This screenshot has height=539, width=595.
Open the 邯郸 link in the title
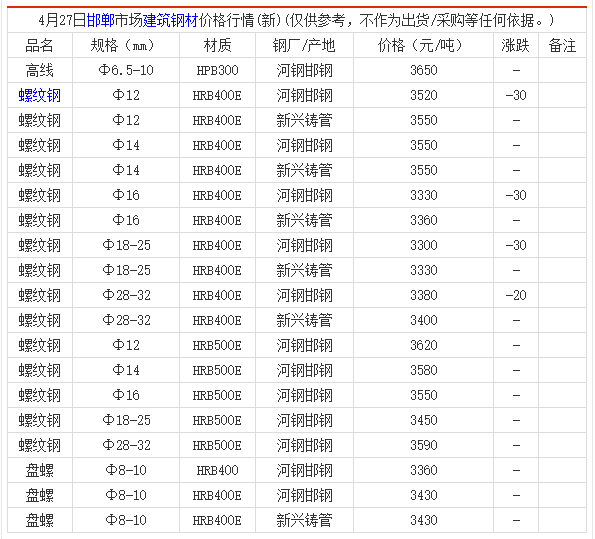tap(100, 20)
